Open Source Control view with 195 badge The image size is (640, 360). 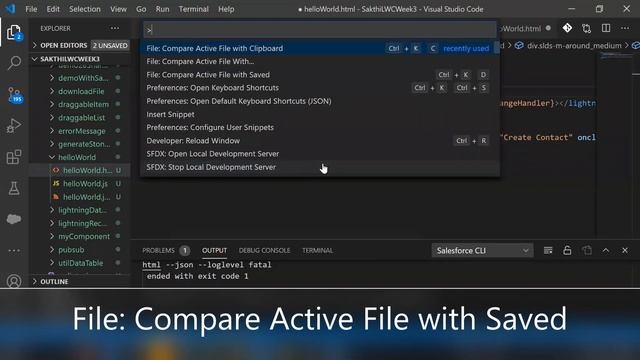[14, 95]
